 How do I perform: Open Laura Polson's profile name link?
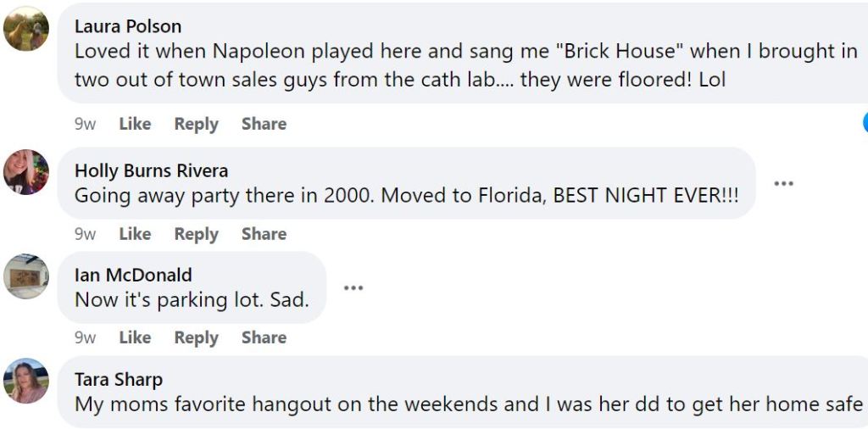click(x=128, y=27)
